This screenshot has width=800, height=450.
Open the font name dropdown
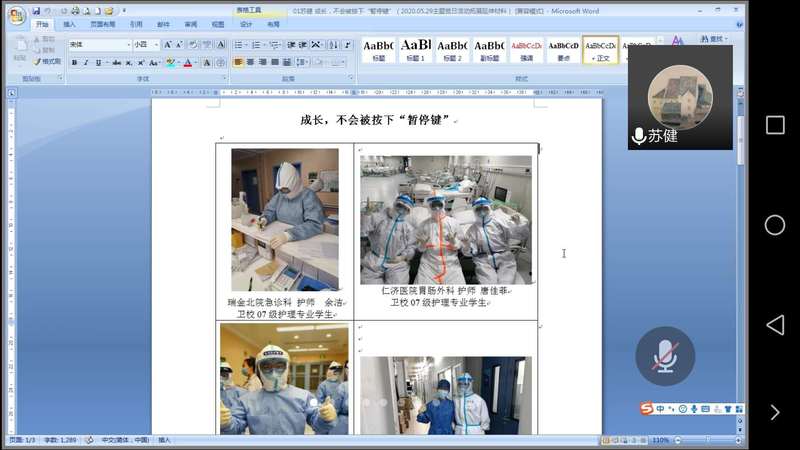(x=128, y=45)
